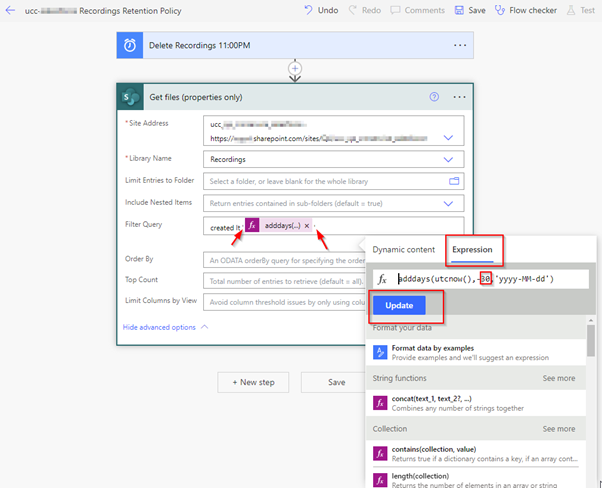This screenshot has height=488, width=602.
Task: Click the New step button
Action: click(x=254, y=382)
